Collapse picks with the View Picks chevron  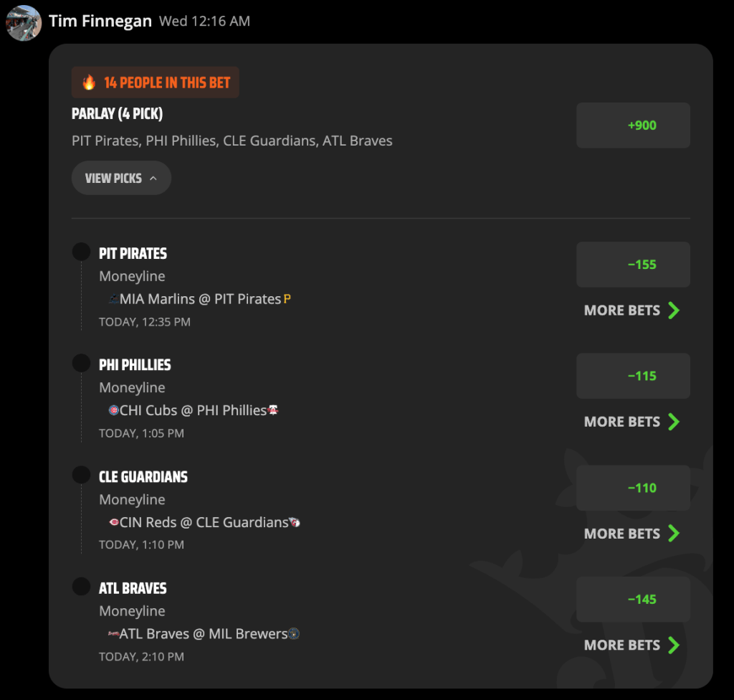pos(153,179)
